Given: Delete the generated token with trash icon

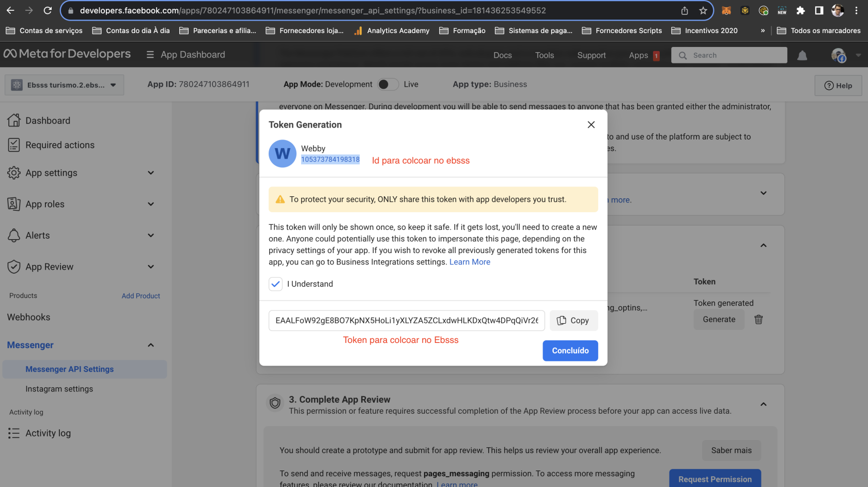Looking at the screenshot, I should 758,320.
